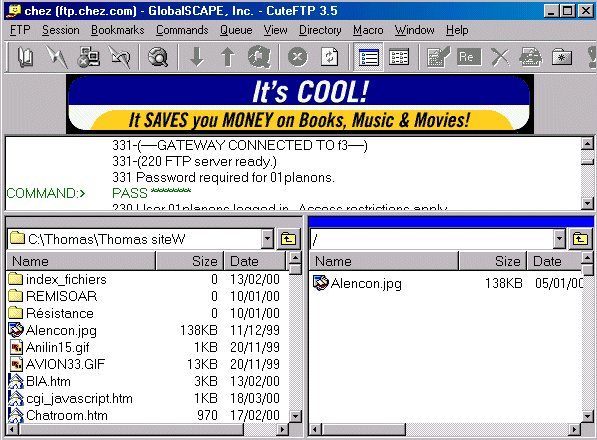This screenshot has width=597, height=440.
Task: Sort local files by Name column
Action: [x=81, y=261]
